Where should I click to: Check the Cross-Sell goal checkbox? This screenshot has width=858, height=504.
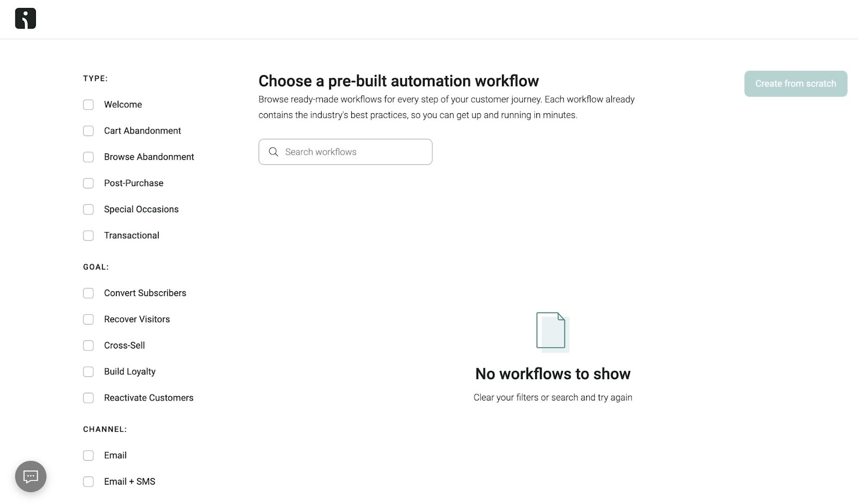tap(88, 345)
